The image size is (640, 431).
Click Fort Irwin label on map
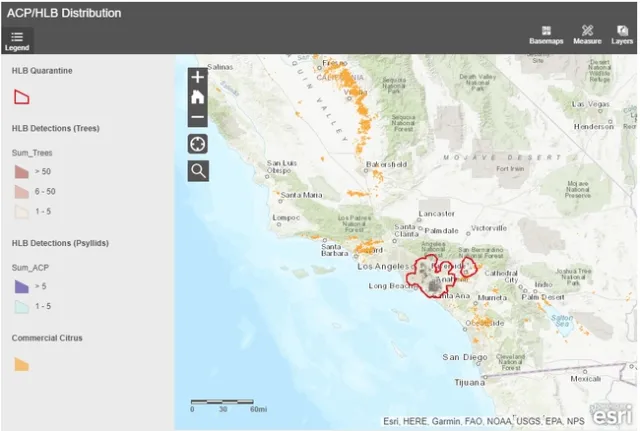(510, 169)
